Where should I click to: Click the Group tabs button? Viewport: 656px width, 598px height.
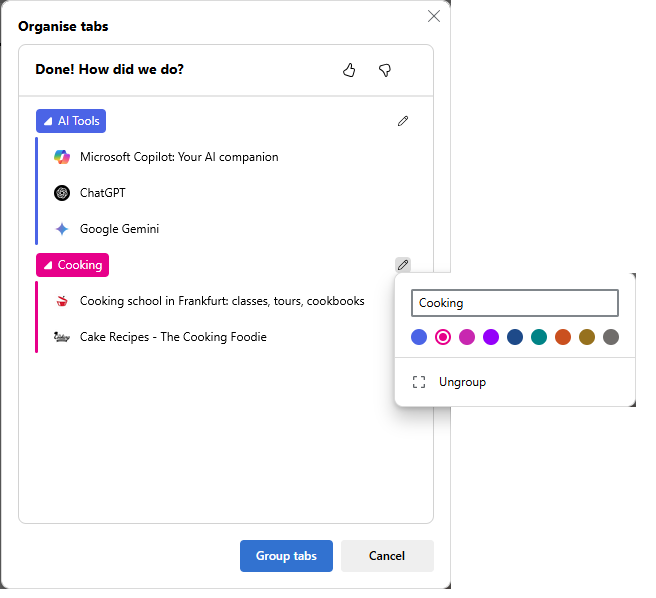coord(286,556)
